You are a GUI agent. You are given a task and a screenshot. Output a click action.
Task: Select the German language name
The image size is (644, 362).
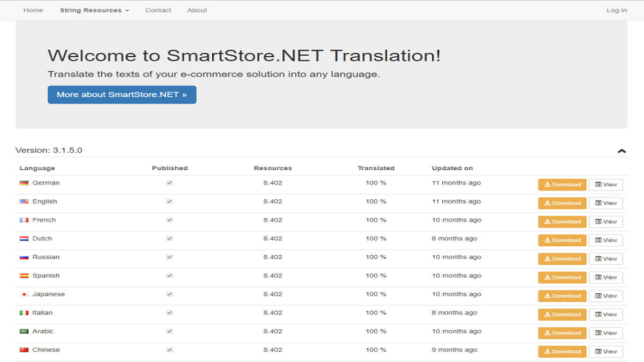pos(46,183)
